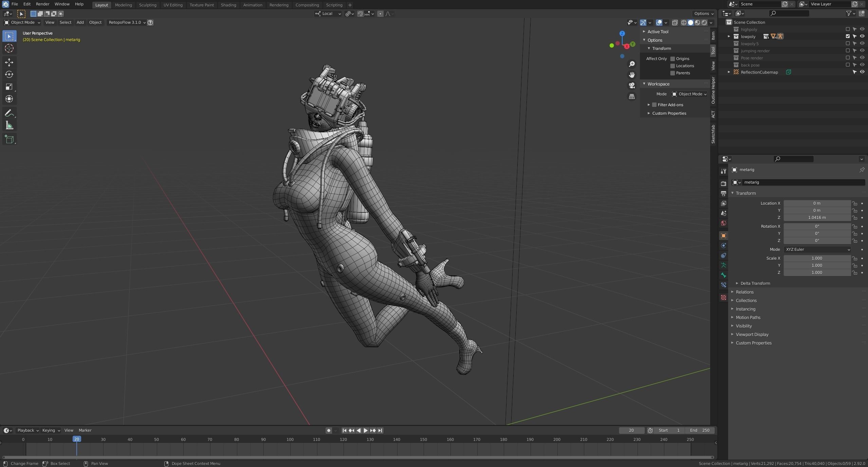The image size is (868, 467).
Task: Open the Local transform orientation dropdown
Action: (x=328, y=14)
